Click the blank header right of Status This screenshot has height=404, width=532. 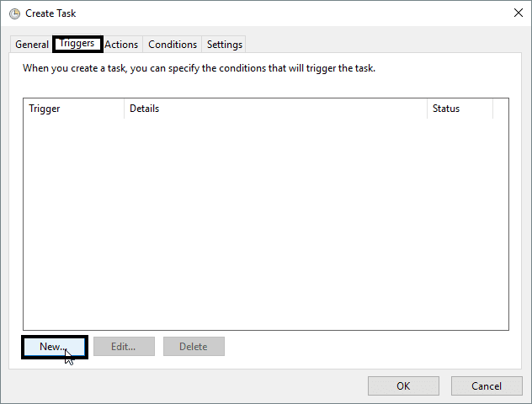[500, 109]
